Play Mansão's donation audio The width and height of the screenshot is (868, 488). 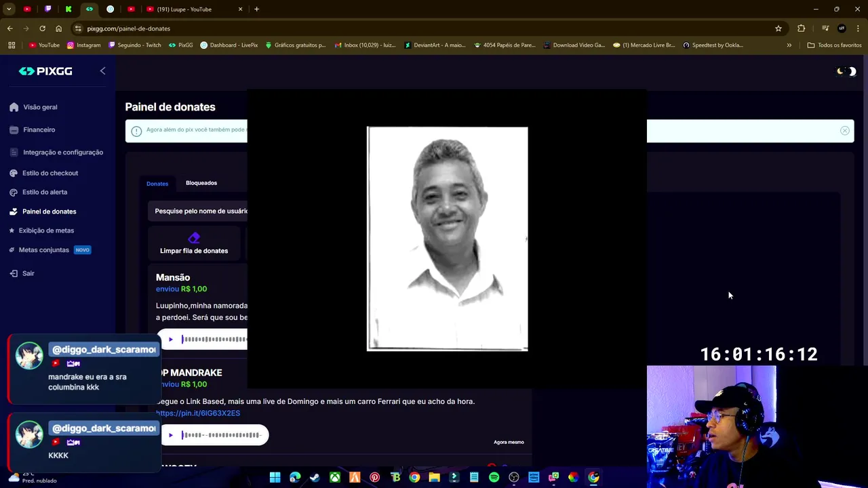tap(171, 340)
